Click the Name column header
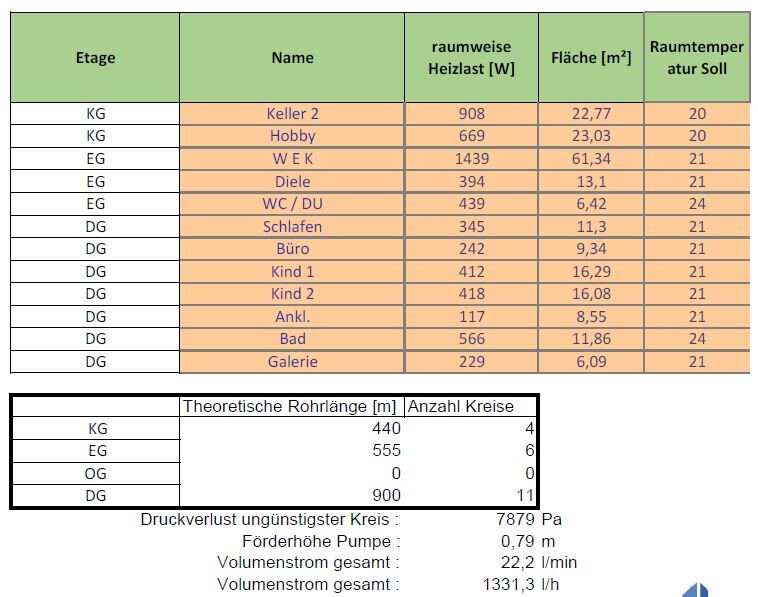Viewport: 758px width, 597px height. pyautogui.click(x=292, y=58)
